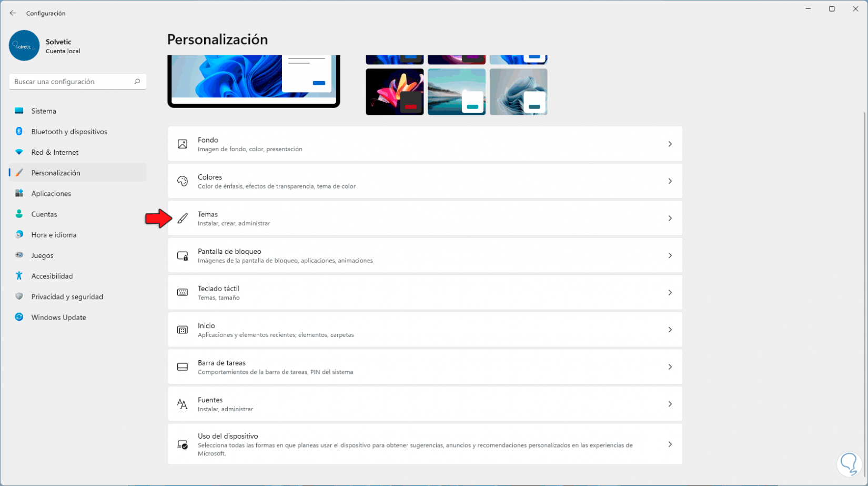868x486 pixels.
Task: Open Barra de tareas settings title
Action: click(221, 363)
